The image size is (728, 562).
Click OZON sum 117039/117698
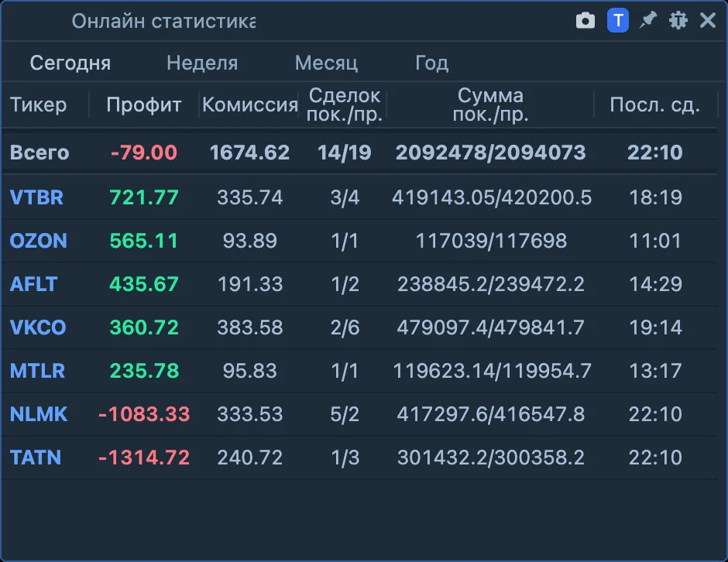(491, 241)
